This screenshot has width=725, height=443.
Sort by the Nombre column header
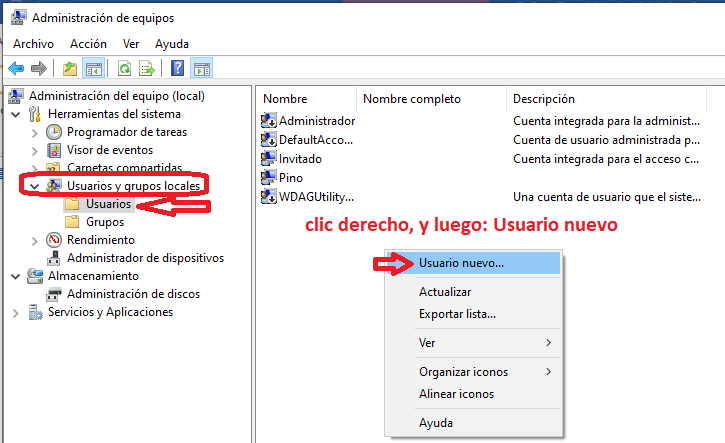306,99
